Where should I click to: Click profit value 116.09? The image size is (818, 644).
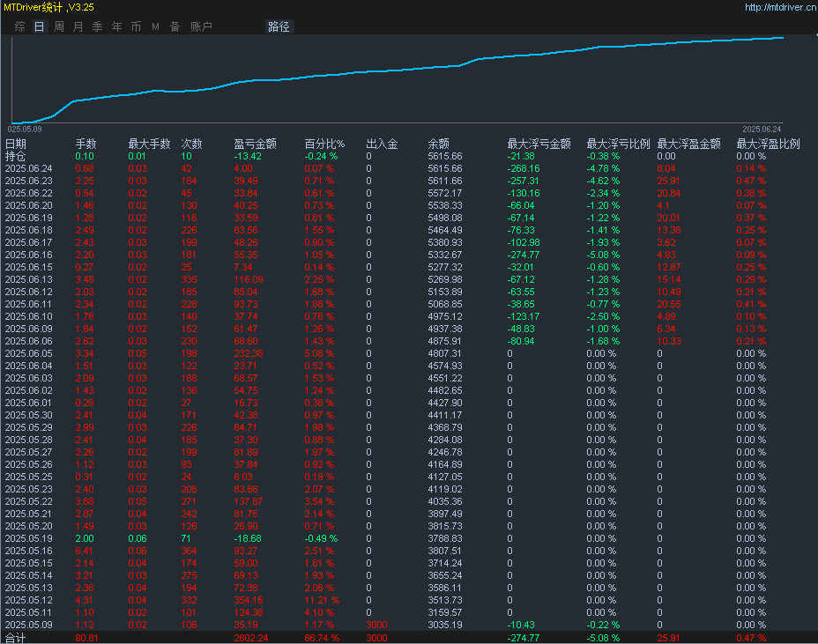249,279
